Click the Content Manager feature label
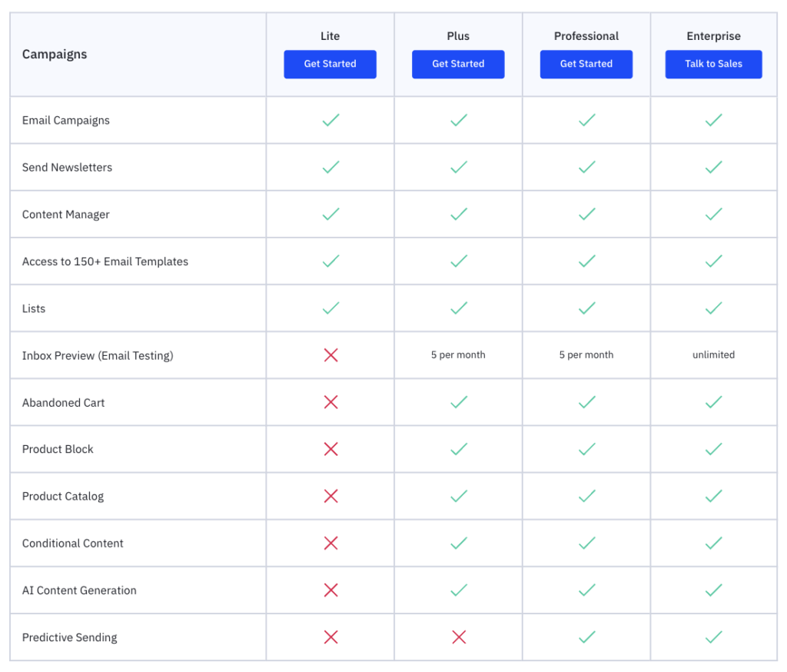 66,215
